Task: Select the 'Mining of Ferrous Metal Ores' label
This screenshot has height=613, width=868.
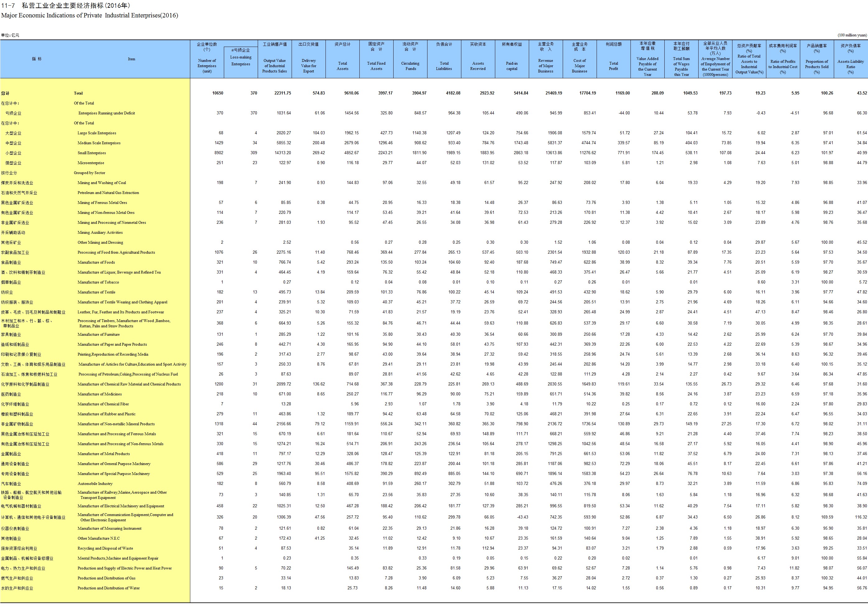Action: (103, 203)
